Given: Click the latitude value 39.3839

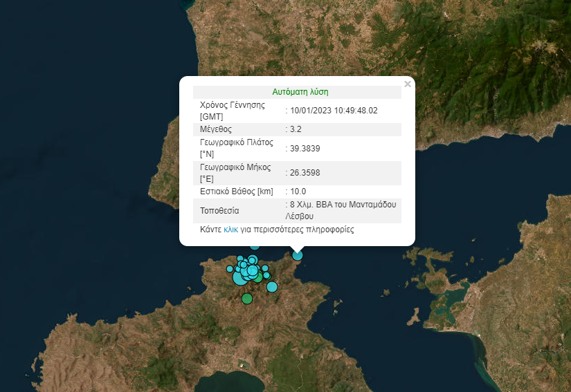Looking at the screenshot, I should tap(305, 149).
